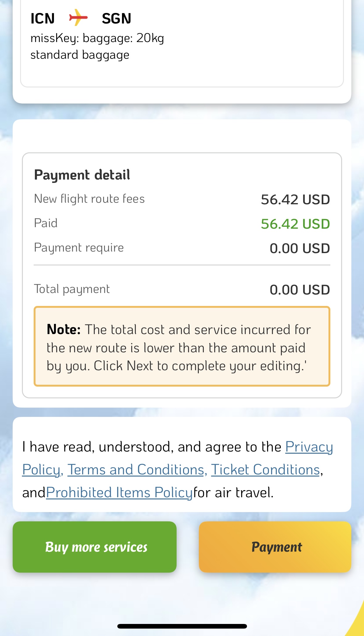The image size is (364, 636).
Task: Tap the SGN destination airport code
Action: [116, 19]
